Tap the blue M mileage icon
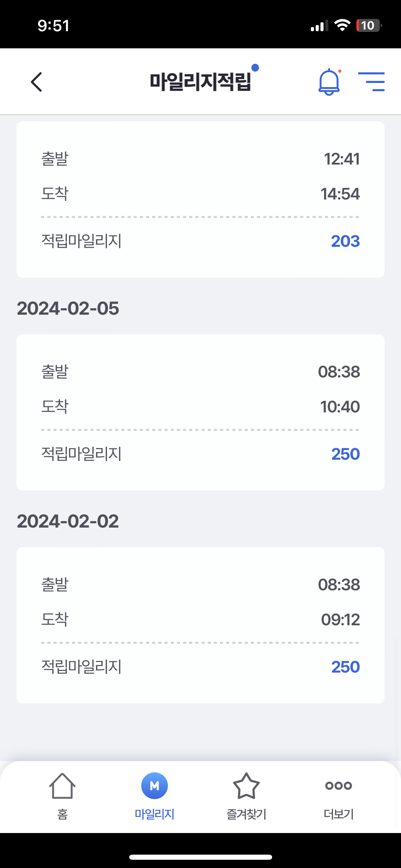The height and width of the screenshot is (868, 401). click(x=155, y=786)
